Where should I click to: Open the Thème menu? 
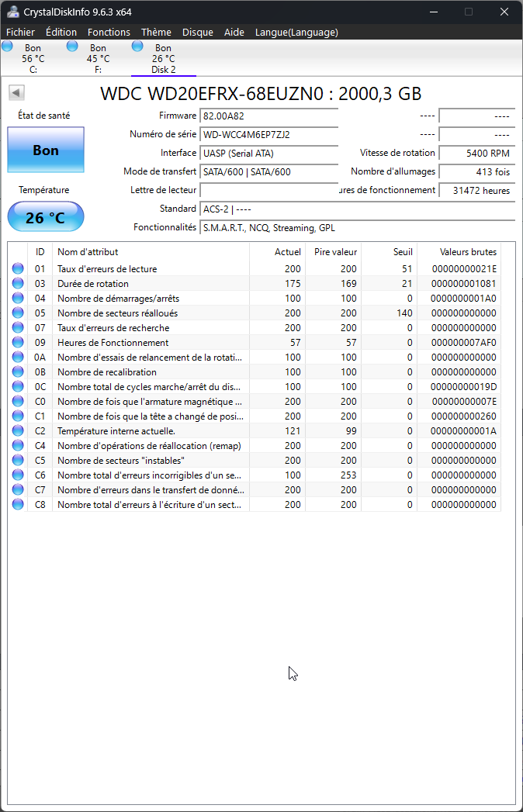pos(156,32)
